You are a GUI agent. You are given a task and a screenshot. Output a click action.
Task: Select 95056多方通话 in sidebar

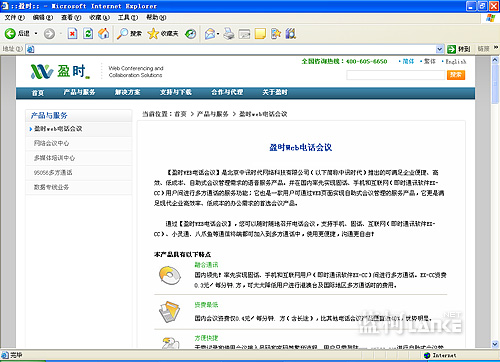point(79,173)
